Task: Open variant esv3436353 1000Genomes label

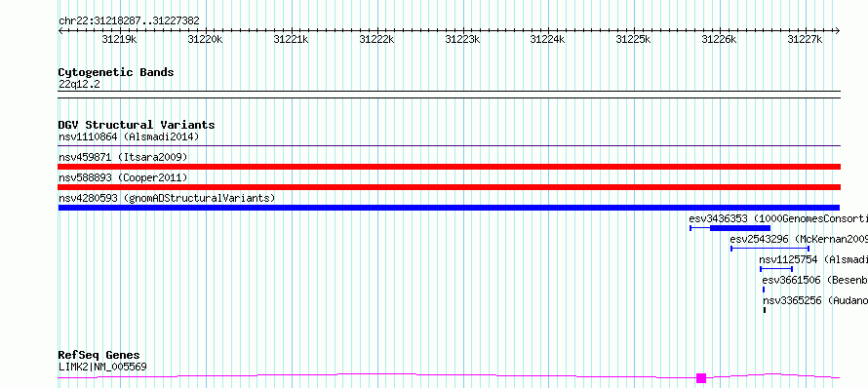Action: (777, 218)
